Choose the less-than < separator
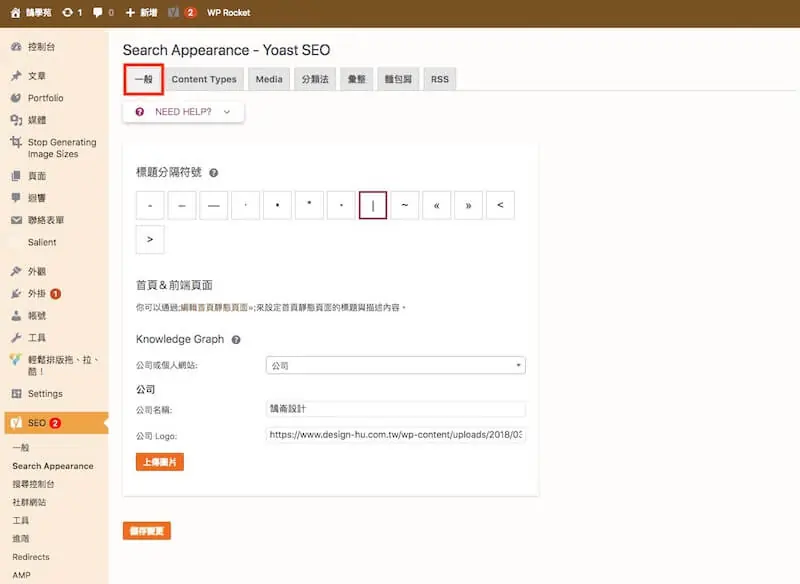800x584 pixels. coord(500,206)
